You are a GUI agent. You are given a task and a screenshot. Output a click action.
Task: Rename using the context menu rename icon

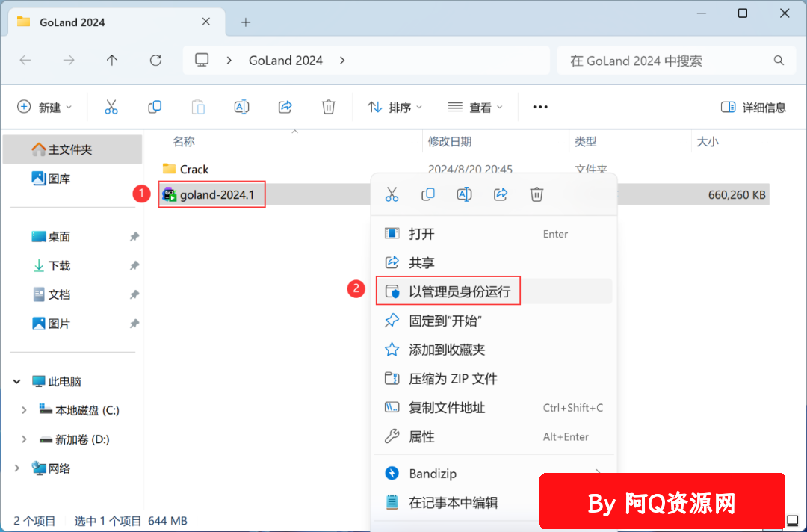click(464, 194)
